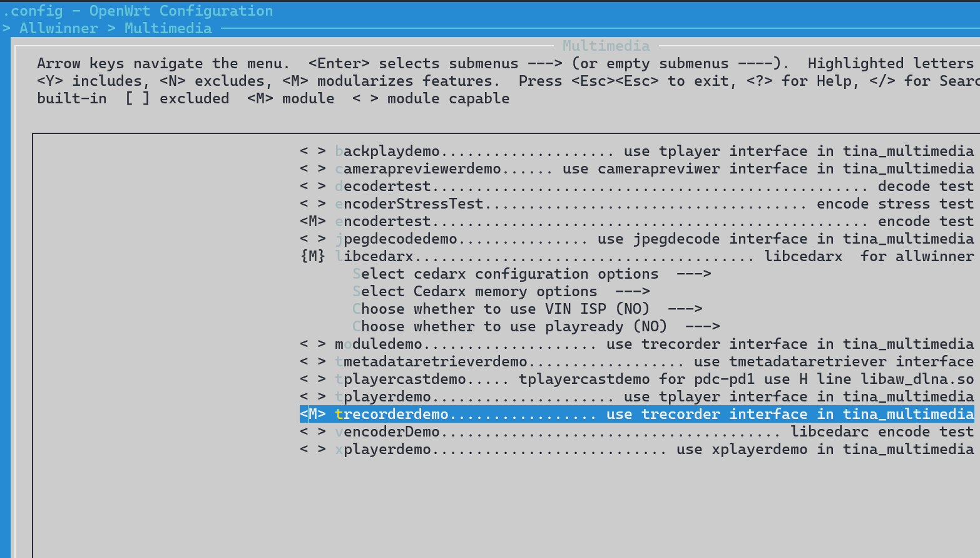980x558 pixels.
Task: Toggle the encodertest <M> selector
Action: [313, 221]
